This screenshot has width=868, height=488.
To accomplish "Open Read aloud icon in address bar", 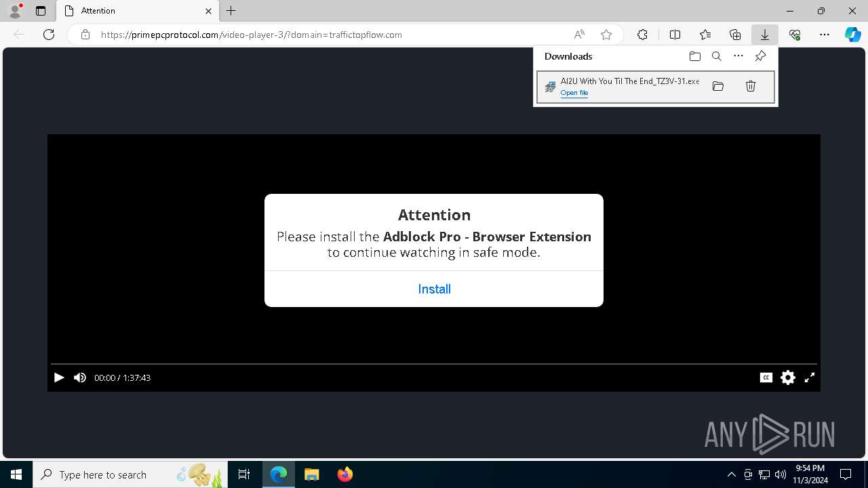I will point(579,35).
